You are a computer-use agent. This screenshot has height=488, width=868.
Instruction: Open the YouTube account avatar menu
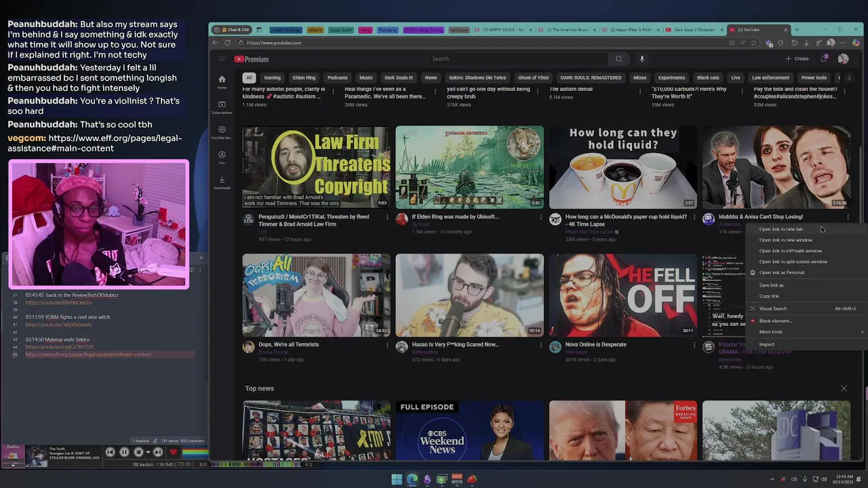pos(843,59)
